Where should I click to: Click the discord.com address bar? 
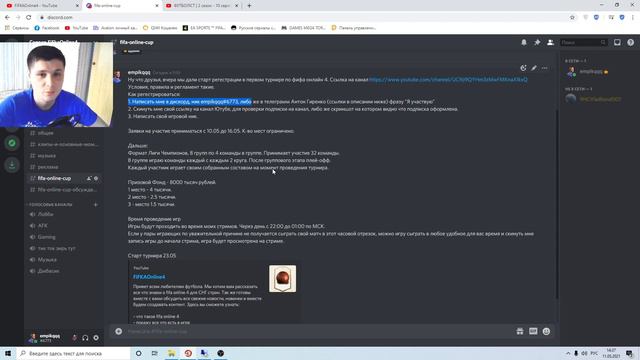302,18
